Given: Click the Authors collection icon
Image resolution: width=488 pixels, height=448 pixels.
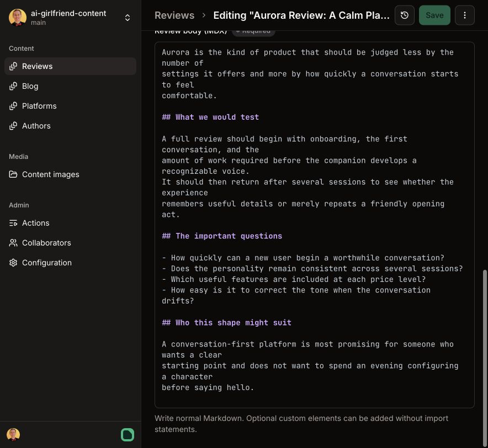Looking at the screenshot, I should [x=13, y=126].
